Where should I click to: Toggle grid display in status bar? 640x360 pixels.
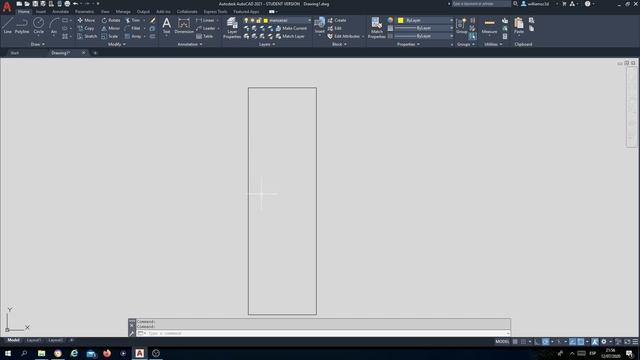[515, 342]
